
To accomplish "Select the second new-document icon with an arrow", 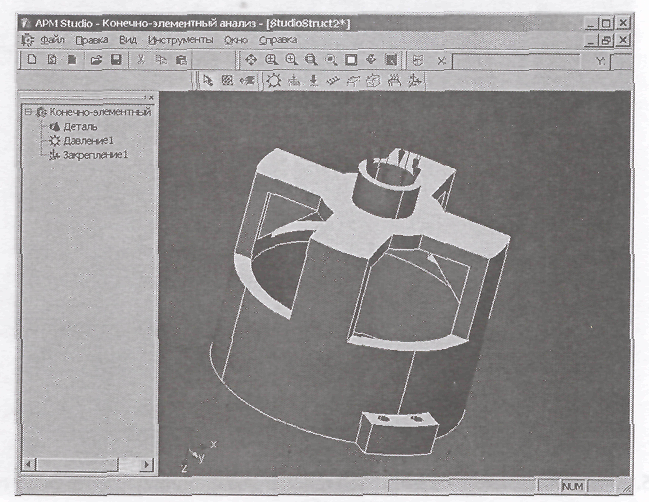I will 52,60.
